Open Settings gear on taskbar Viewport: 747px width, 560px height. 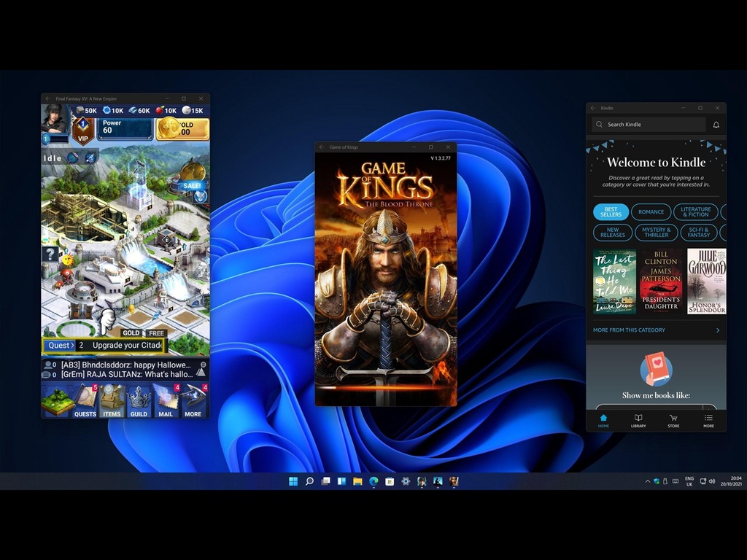[406, 481]
